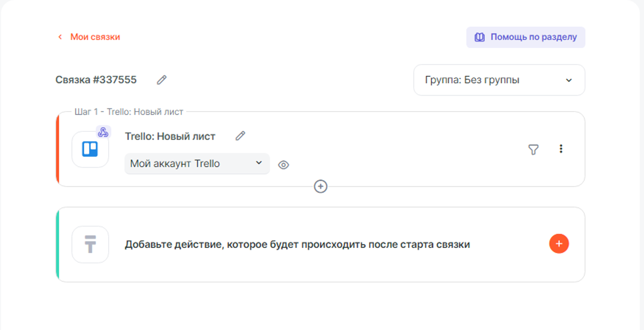This screenshot has height=330, width=644.
Task: Toggle the eye icon next to the Trello account
Action: (x=283, y=165)
